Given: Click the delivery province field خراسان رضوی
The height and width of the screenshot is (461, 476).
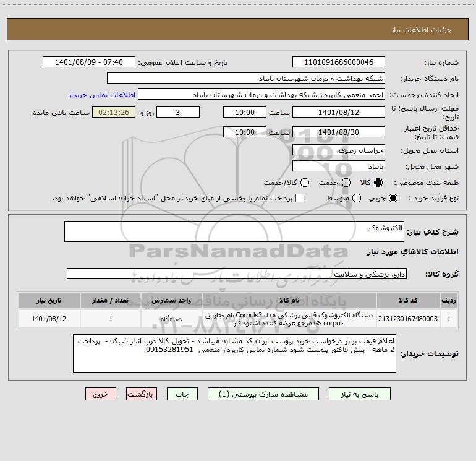Looking at the screenshot, I should (x=339, y=150).
